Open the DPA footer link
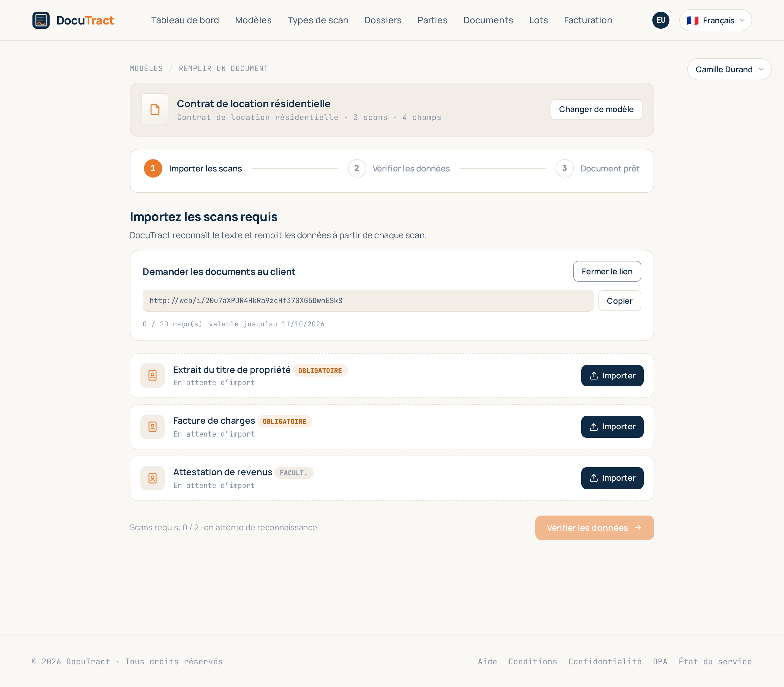 (660, 662)
